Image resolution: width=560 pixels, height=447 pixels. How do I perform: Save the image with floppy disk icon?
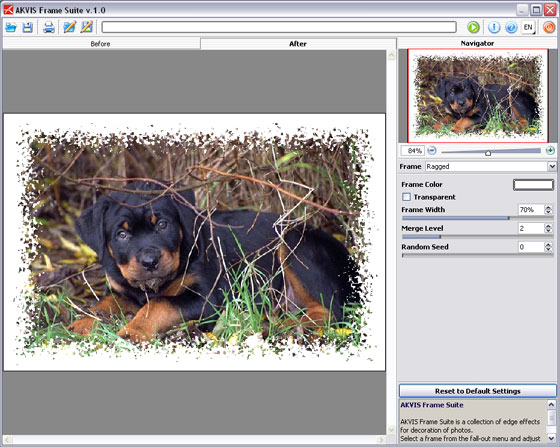(x=28, y=27)
